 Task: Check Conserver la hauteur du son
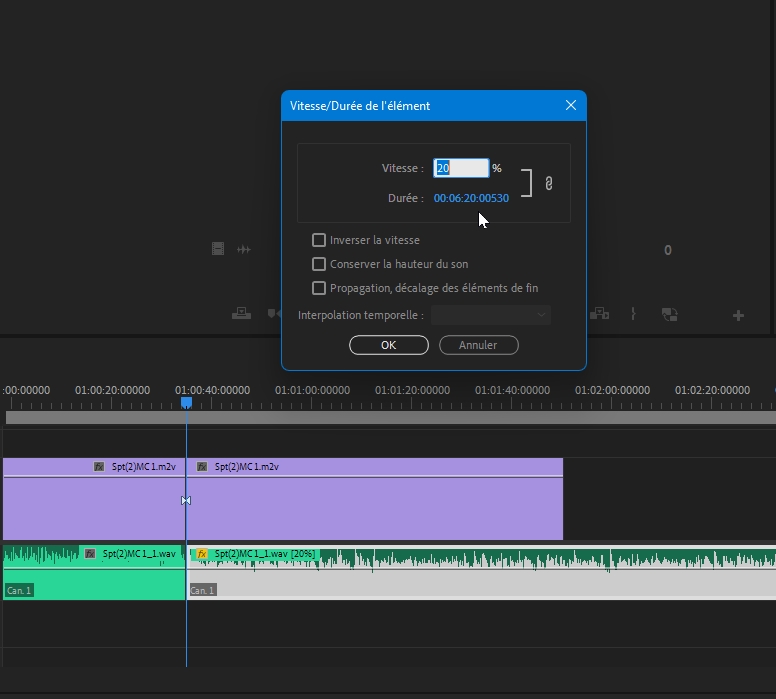[x=319, y=264]
